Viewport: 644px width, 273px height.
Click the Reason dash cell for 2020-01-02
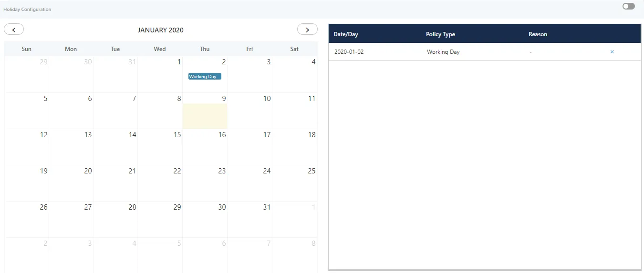tap(530, 51)
